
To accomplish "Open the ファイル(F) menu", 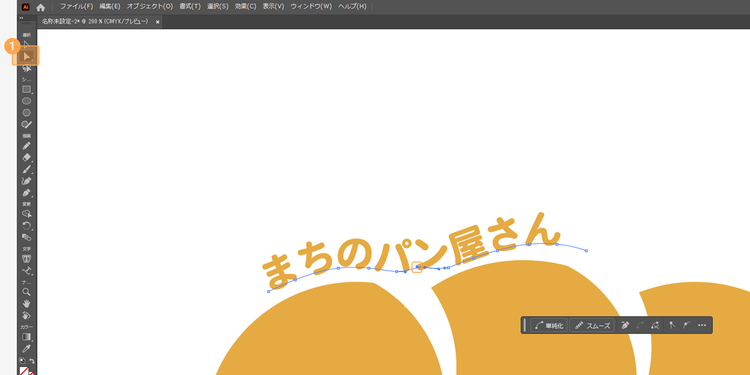I will coord(77,7).
